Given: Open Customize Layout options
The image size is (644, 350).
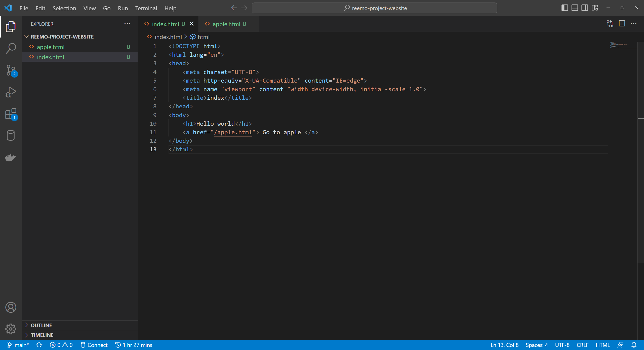Looking at the screenshot, I should coord(595,8).
